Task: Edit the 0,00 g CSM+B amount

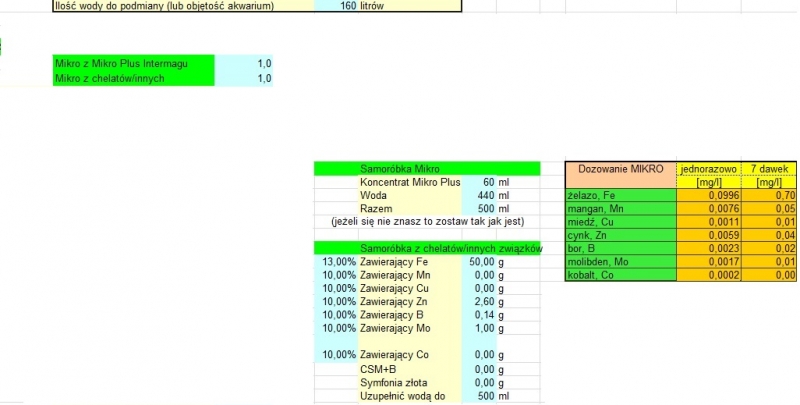Action: click(x=479, y=369)
